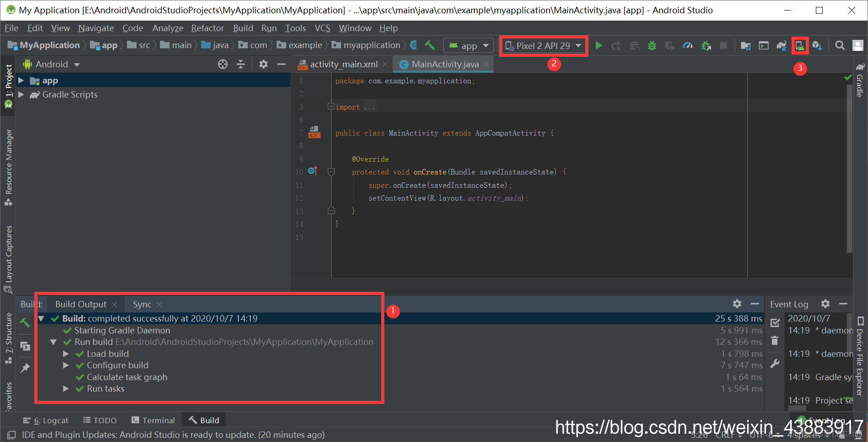Collapse the 'Build: completed successfully' node

41,318
